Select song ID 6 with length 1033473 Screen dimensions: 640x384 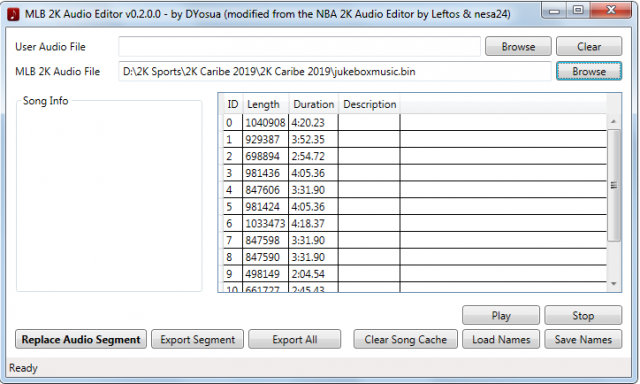point(415,223)
